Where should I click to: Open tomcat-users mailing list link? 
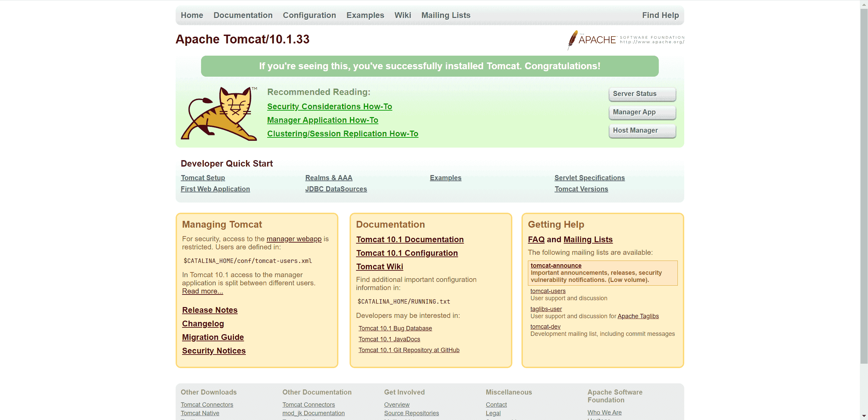548,291
